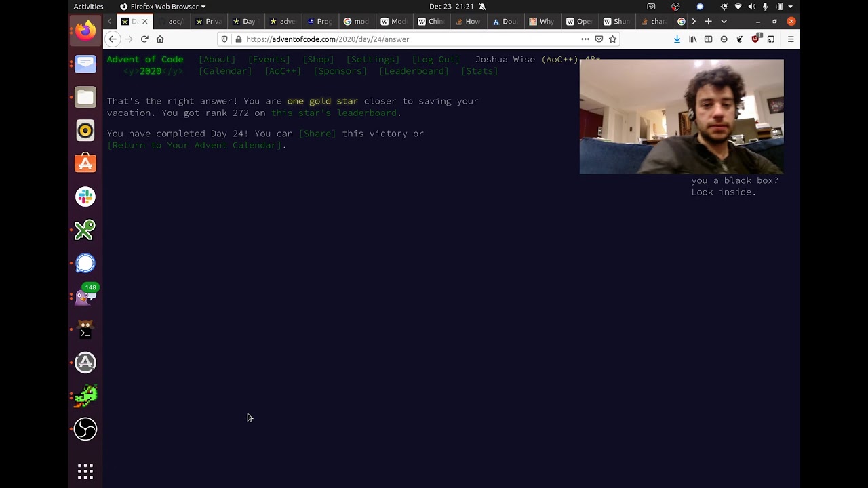Open Night Light indicator in top bar
This screenshot has height=488, width=868.
click(724, 7)
